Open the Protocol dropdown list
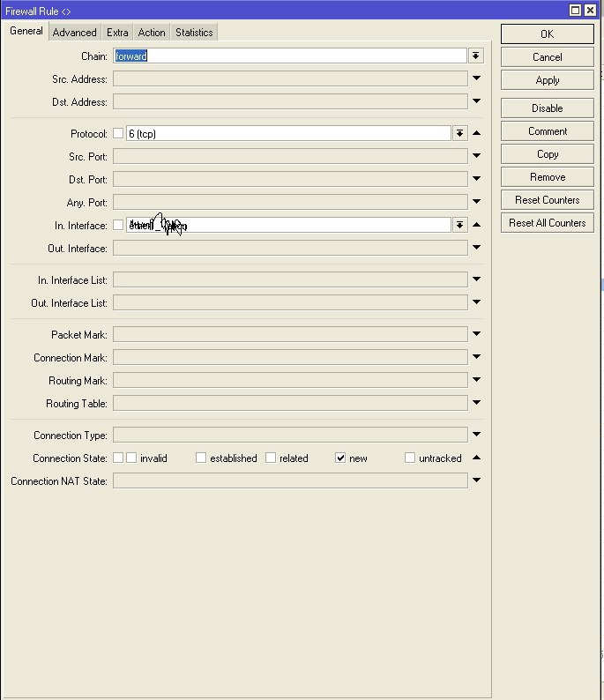The image size is (604, 700). (459, 133)
